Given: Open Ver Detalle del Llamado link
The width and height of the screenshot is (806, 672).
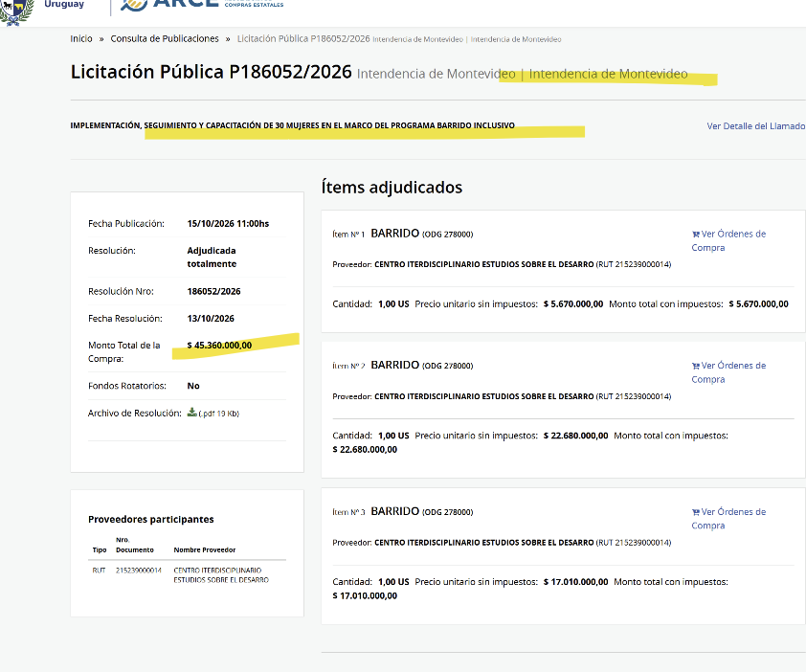Looking at the screenshot, I should (755, 126).
